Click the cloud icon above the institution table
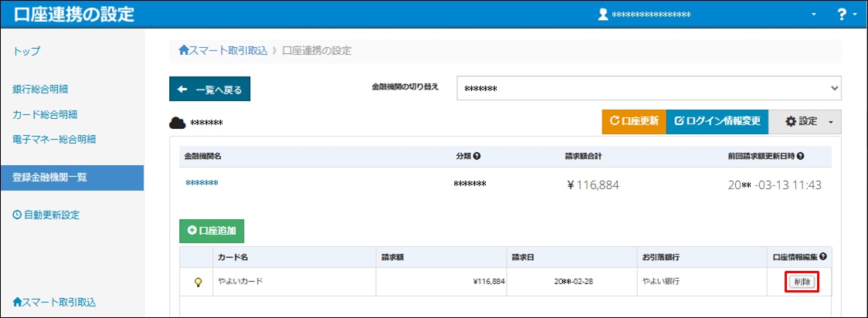This screenshot has width=868, height=318. tap(178, 123)
